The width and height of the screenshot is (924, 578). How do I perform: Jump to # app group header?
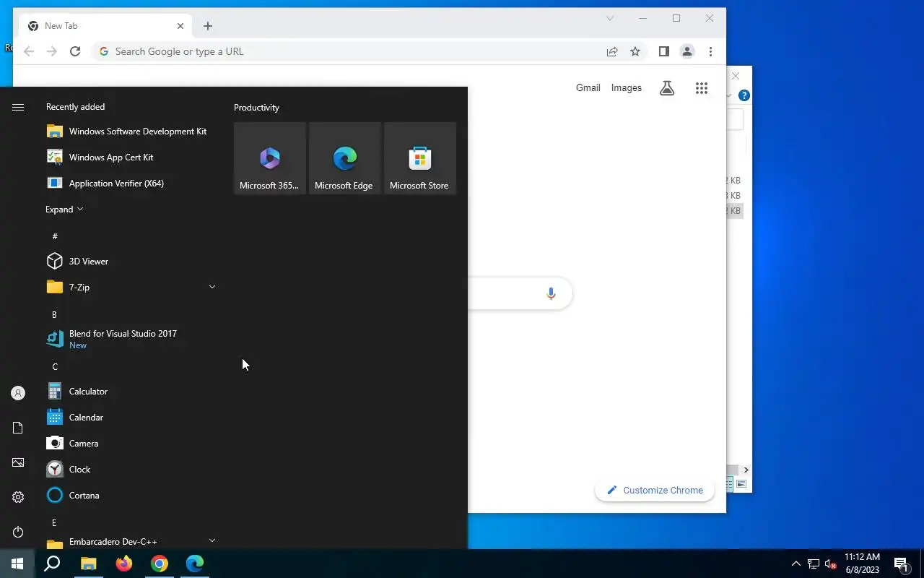(x=55, y=236)
